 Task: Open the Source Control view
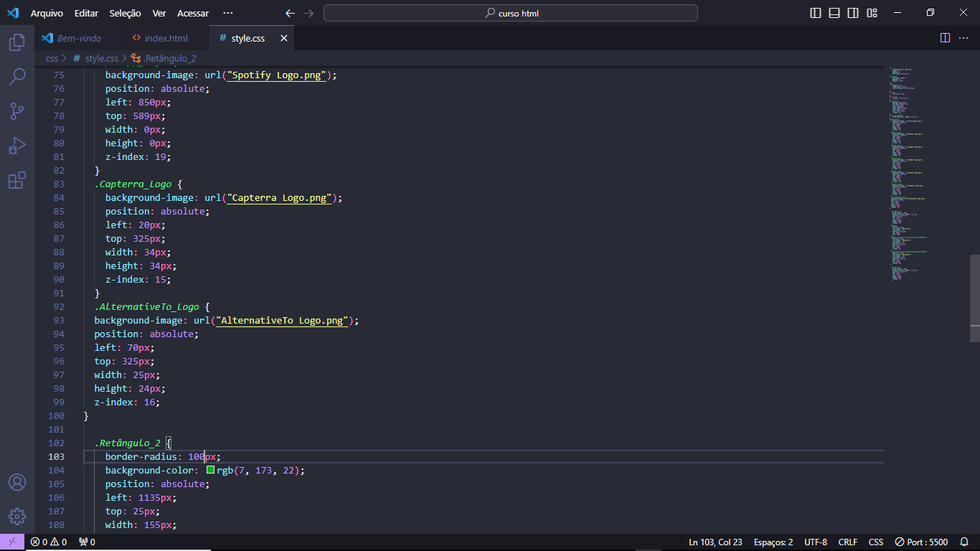(17, 111)
